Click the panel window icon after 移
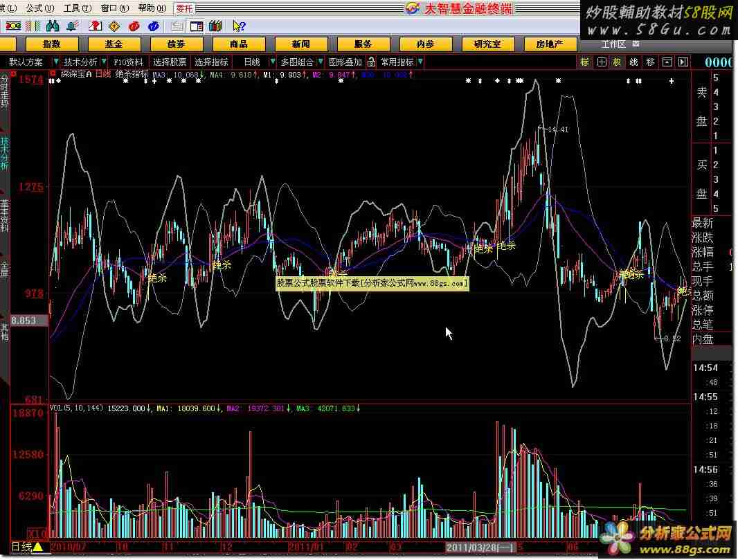The image size is (738, 560). (667, 62)
